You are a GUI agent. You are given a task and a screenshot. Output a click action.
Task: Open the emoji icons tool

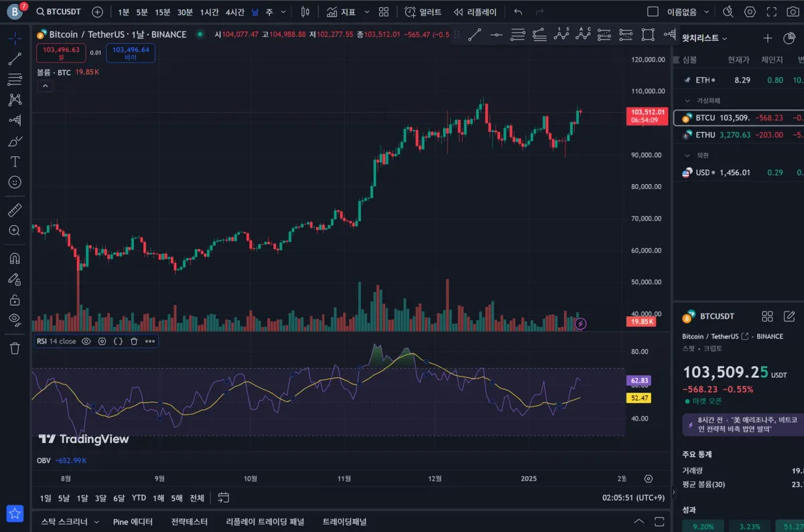point(14,182)
